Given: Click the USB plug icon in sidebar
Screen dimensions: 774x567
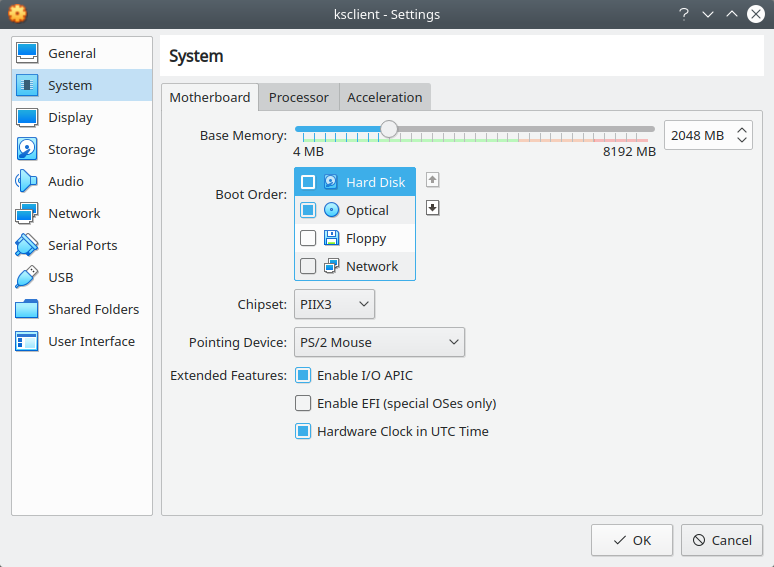Looking at the screenshot, I should [x=27, y=277].
